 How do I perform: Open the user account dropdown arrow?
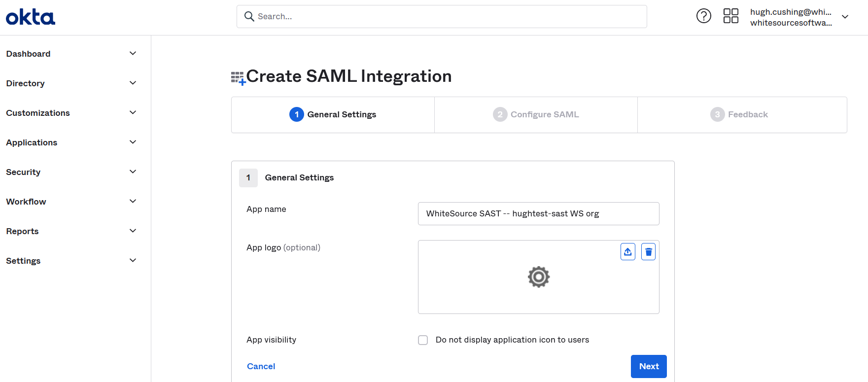coord(845,17)
